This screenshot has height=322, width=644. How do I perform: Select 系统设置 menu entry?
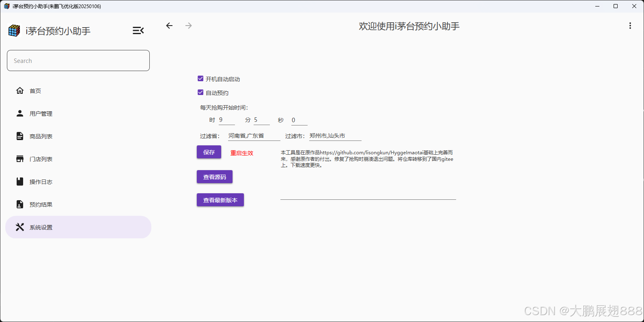tap(78, 227)
